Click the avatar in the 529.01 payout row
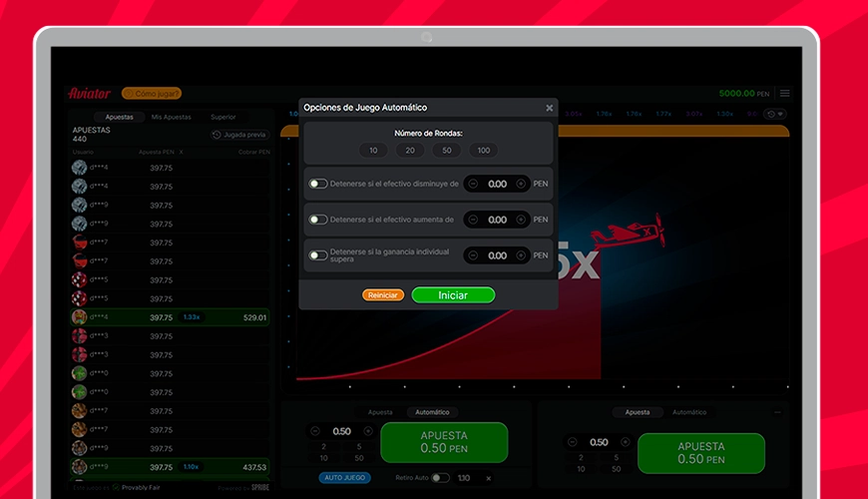Viewport: 868px width, 499px height. [79, 317]
